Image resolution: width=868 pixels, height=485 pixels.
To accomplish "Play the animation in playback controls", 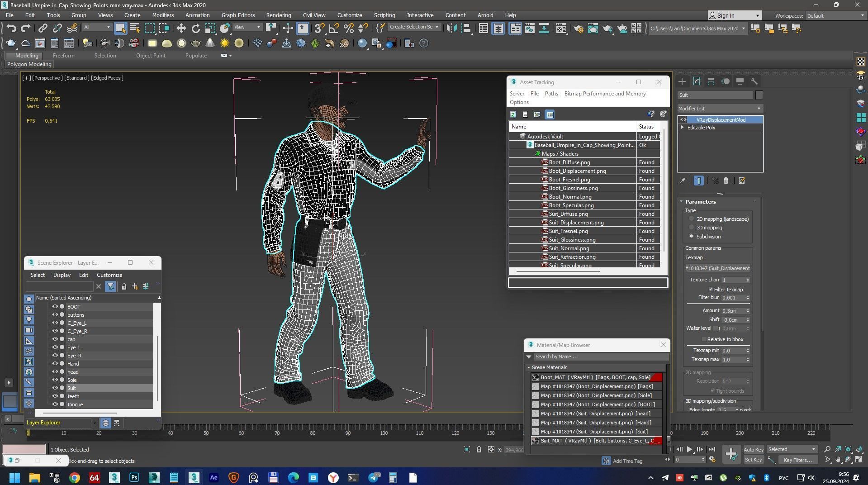I will coord(689,449).
